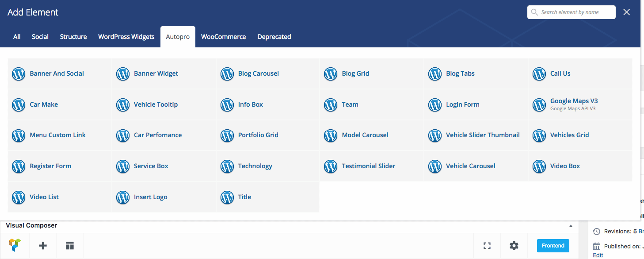This screenshot has height=259, width=644.
Task: Open the templates layout icon
Action: coord(70,245)
